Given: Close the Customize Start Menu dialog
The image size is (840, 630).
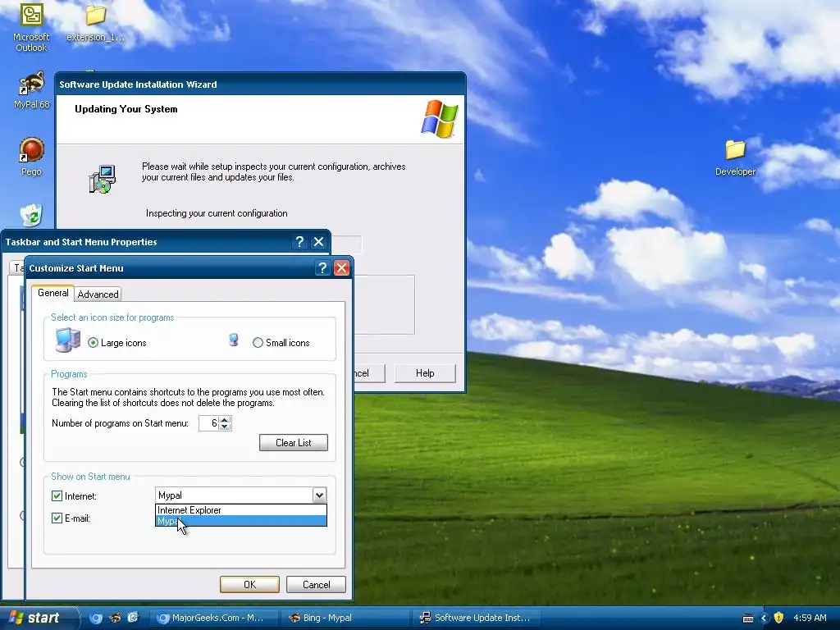Looking at the screenshot, I should pos(342,268).
